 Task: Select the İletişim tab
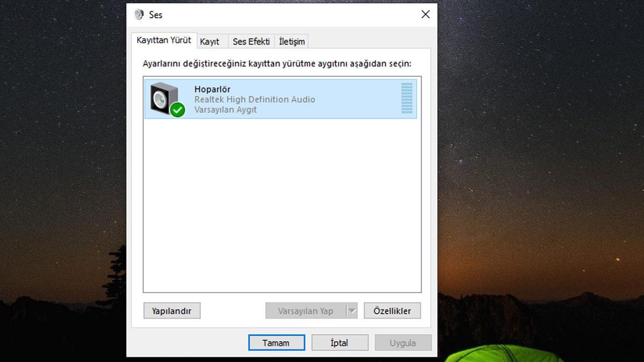[x=291, y=40]
